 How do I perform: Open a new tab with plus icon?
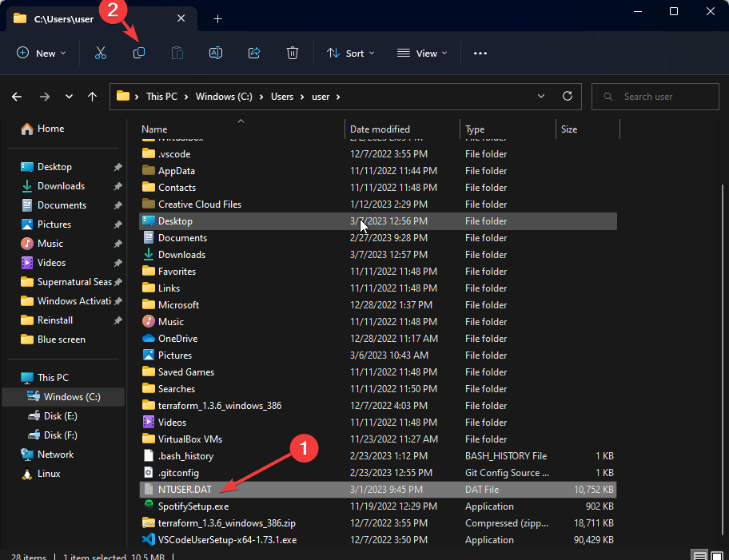click(217, 18)
